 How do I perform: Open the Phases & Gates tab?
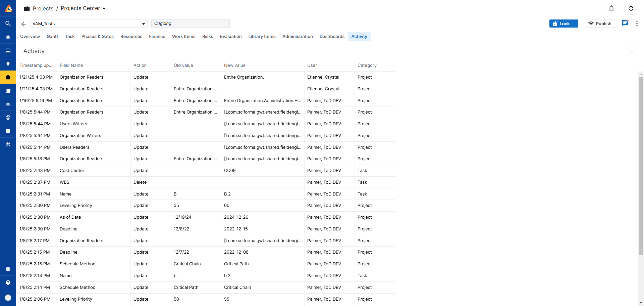coord(97,37)
